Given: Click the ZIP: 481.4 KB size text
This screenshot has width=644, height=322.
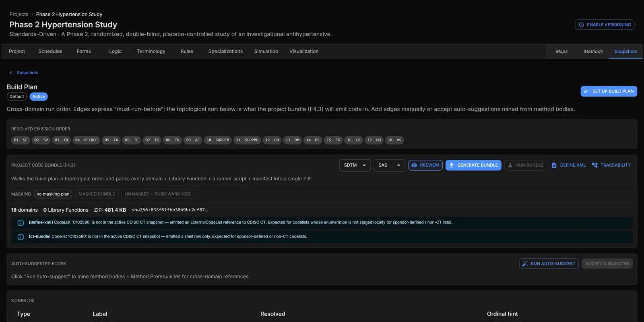Looking at the screenshot, I should click(110, 210).
